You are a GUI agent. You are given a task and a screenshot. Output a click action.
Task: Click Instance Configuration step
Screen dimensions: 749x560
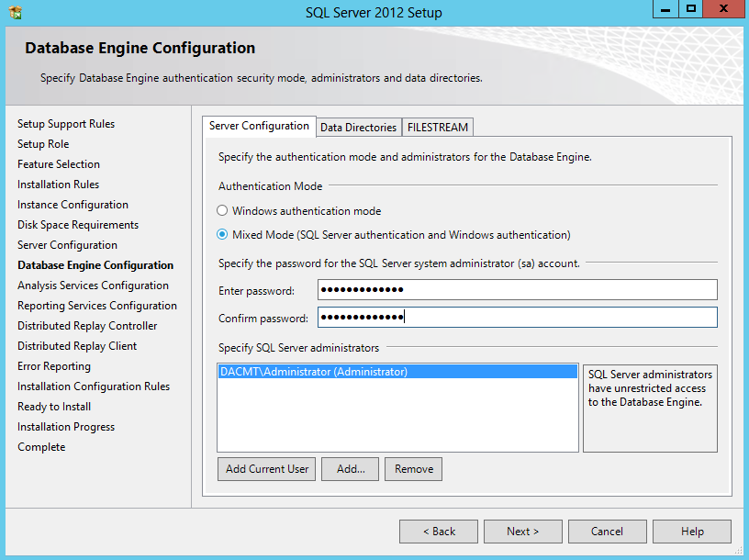click(x=73, y=205)
